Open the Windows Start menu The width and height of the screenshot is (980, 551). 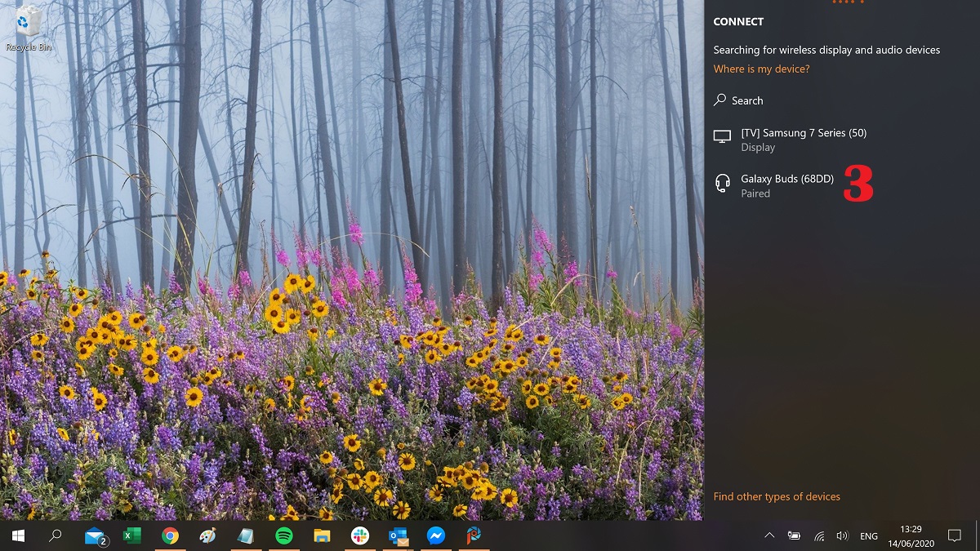tap(17, 535)
